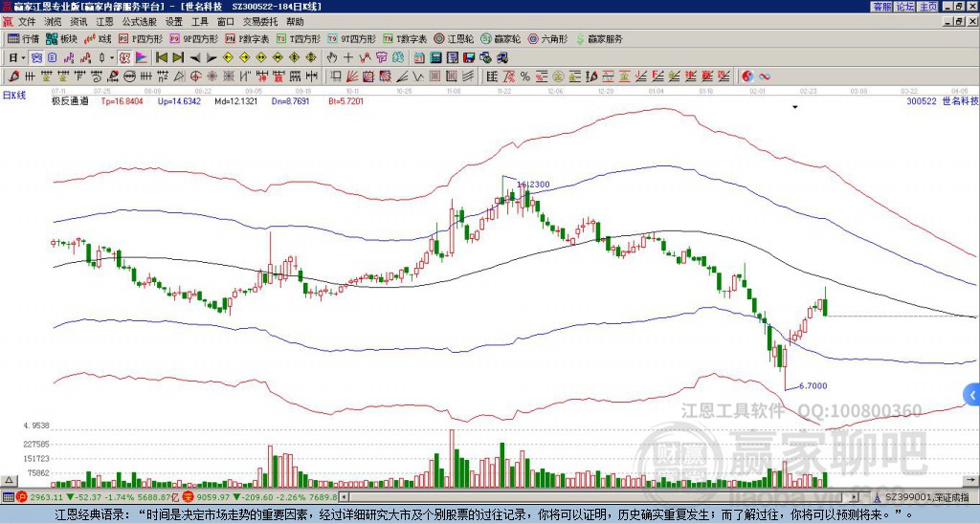Click the 主页 homepage link
Image resolution: width=980 pixels, height=524 pixels.
928,7
